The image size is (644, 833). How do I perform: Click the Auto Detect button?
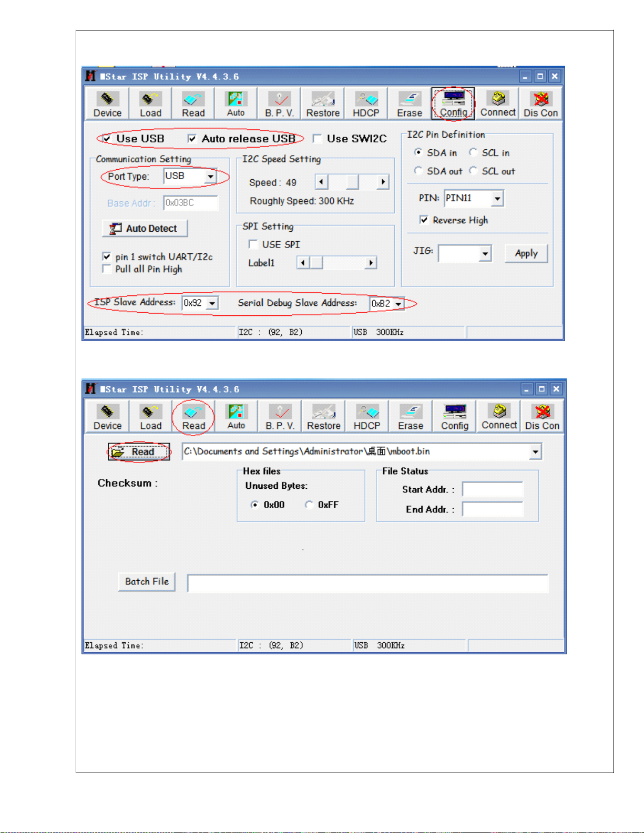point(145,229)
